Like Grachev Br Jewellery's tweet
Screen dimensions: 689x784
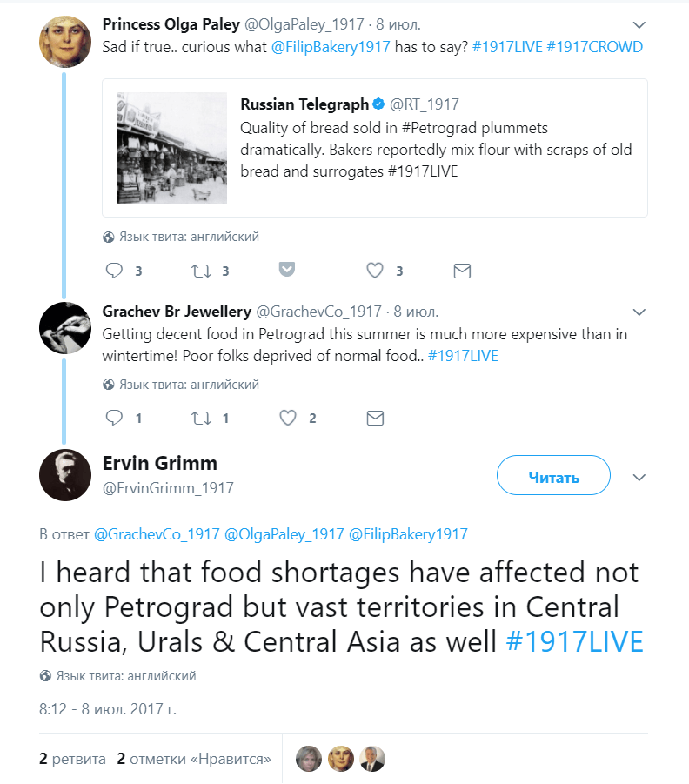pyautogui.click(x=288, y=419)
